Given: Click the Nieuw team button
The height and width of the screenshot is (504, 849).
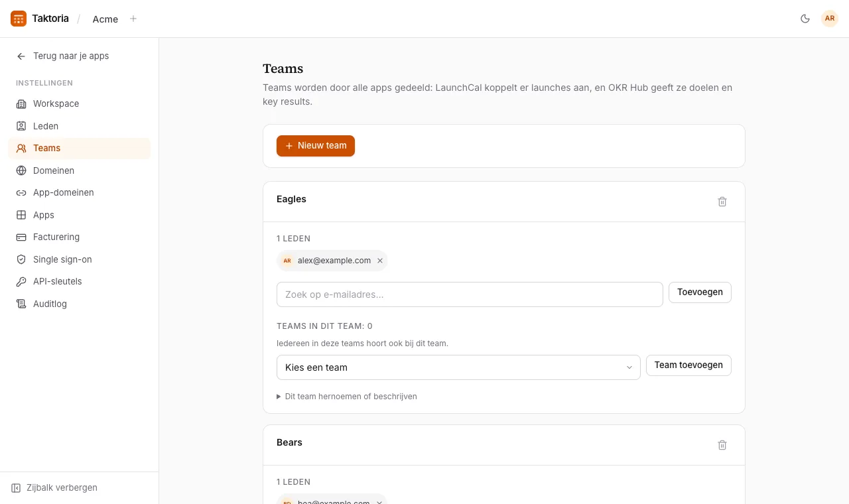Looking at the screenshot, I should pos(316,146).
